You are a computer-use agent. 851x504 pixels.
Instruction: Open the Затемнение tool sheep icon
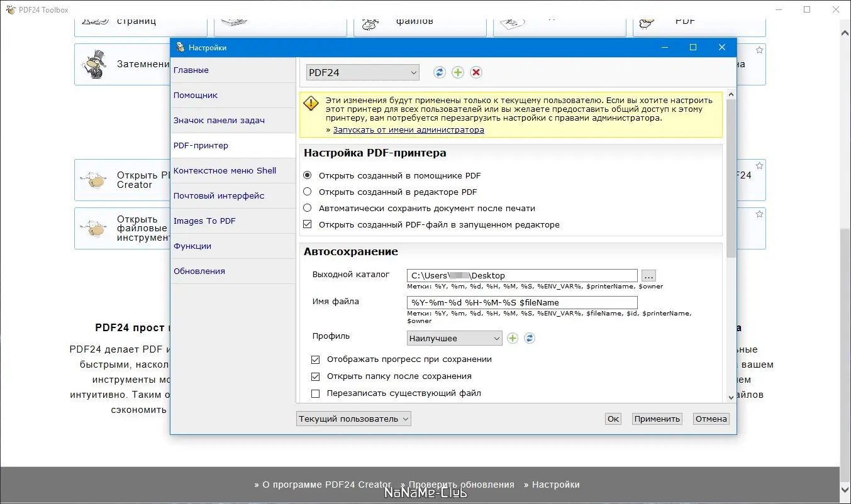coord(94,64)
